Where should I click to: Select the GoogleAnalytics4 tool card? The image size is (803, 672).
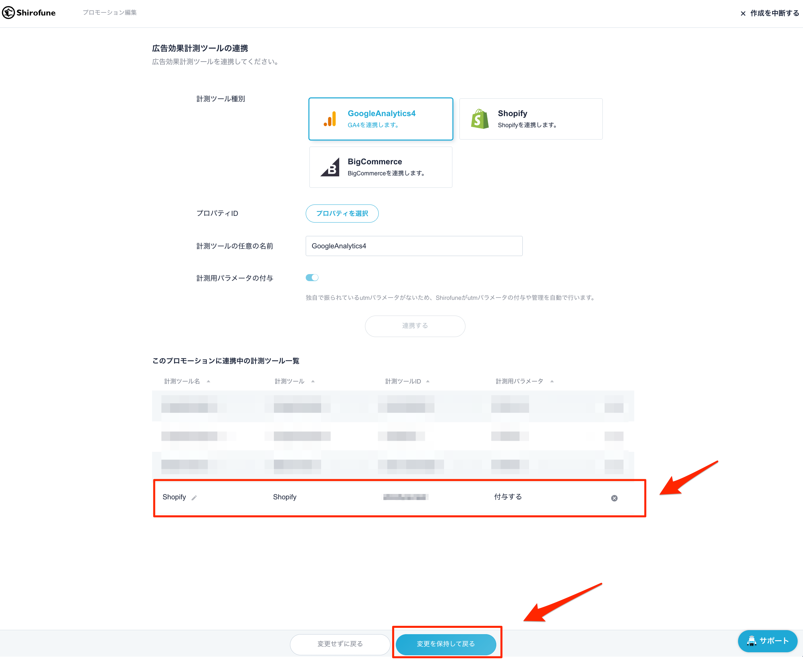click(381, 119)
